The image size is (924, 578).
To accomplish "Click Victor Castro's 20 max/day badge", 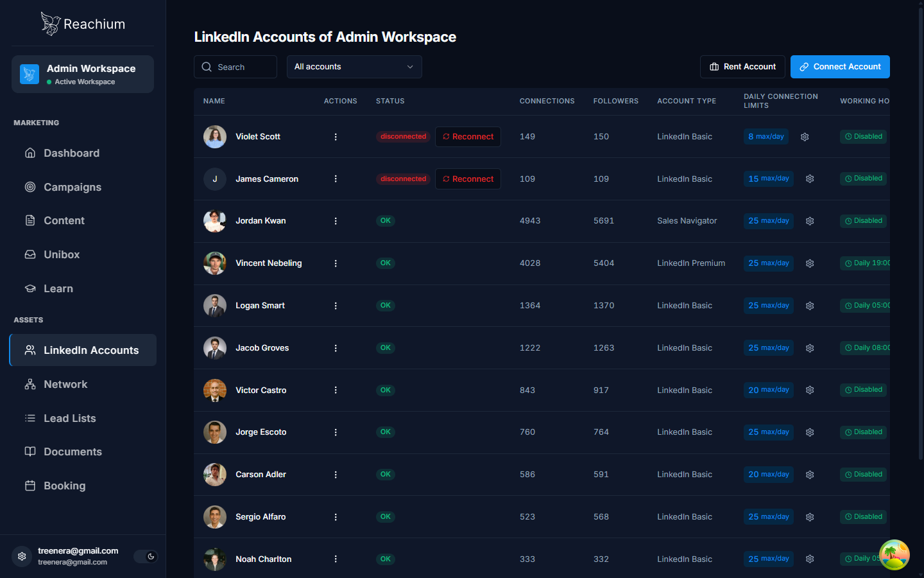I will [769, 390].
